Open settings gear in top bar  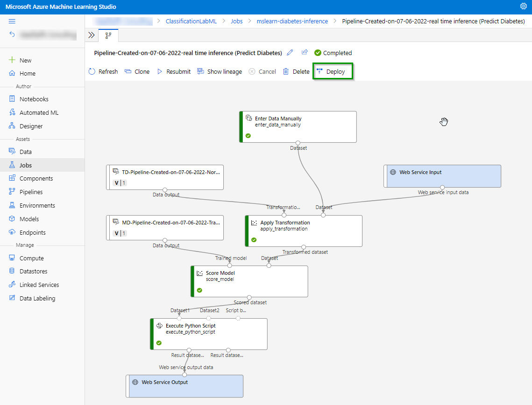tap(523, 7)
